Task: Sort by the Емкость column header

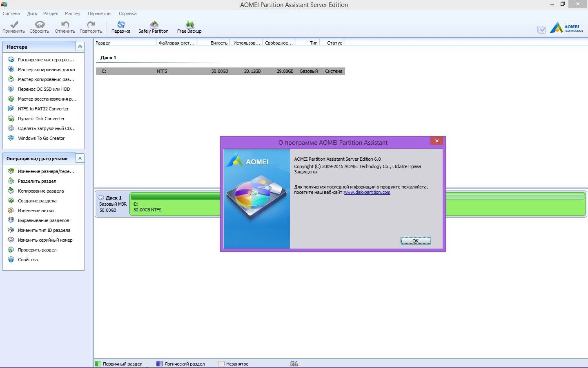Action: [x=214, y=43]
